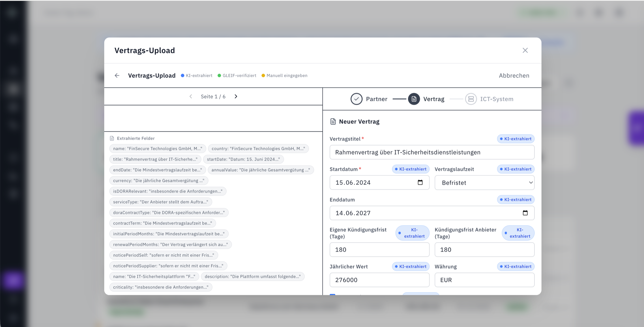
Task: Click the previous page left chevron
Action: point(191,96)
